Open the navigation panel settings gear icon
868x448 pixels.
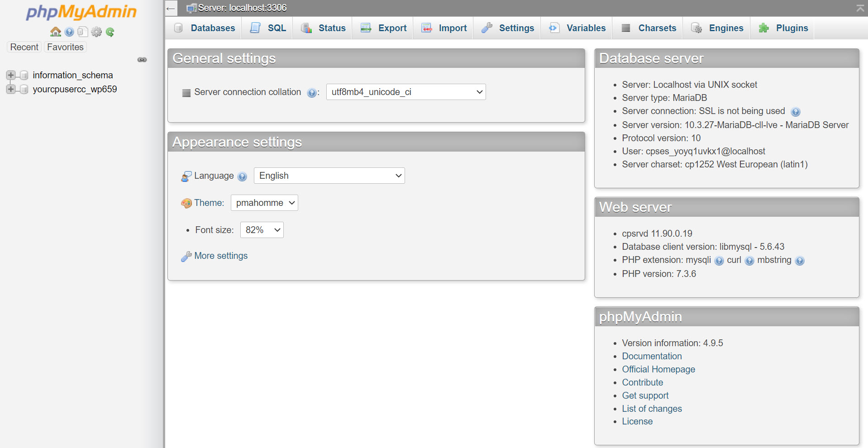pyautogui.click(x=96, y=32)
